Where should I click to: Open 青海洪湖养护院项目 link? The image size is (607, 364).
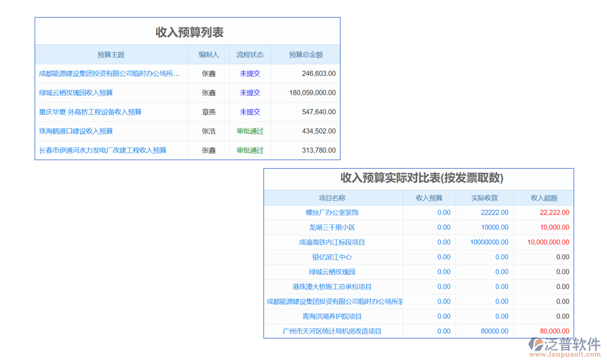pos(332,316)
